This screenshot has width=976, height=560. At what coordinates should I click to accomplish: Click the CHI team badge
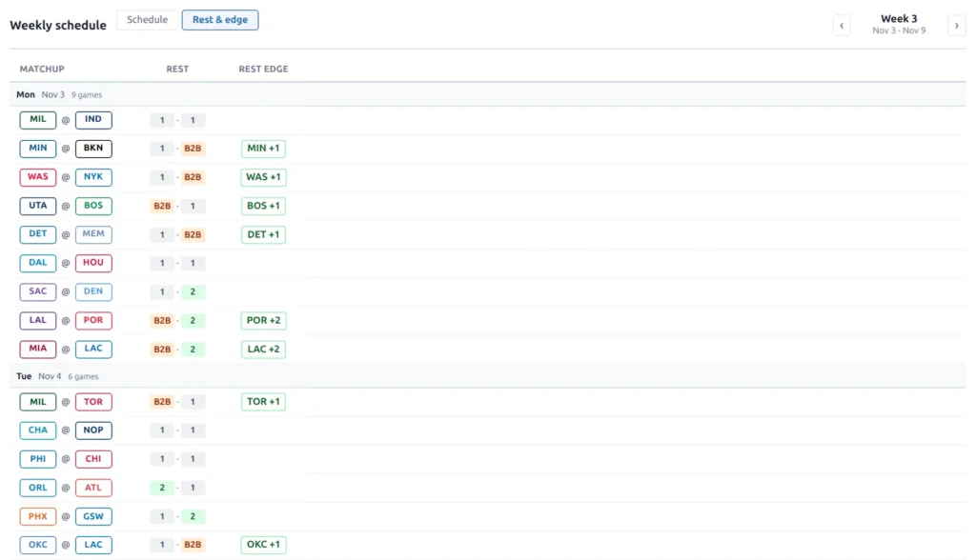coord(93,459)
